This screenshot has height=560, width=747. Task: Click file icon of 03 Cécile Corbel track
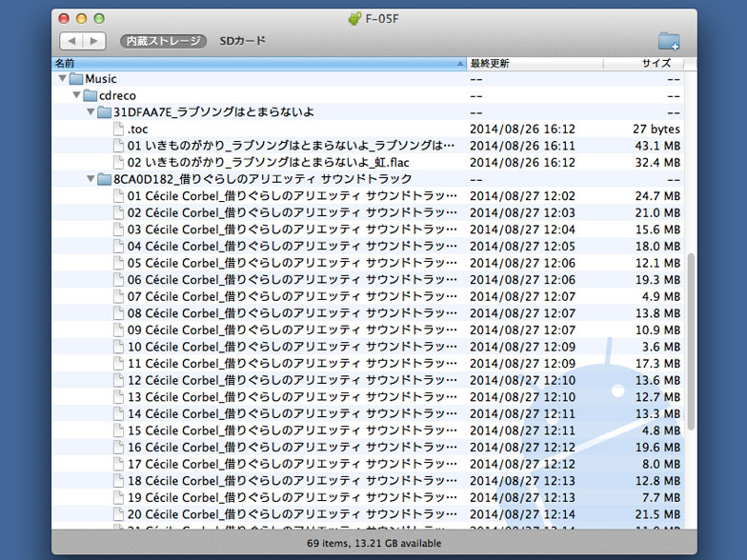coord(118,229)
